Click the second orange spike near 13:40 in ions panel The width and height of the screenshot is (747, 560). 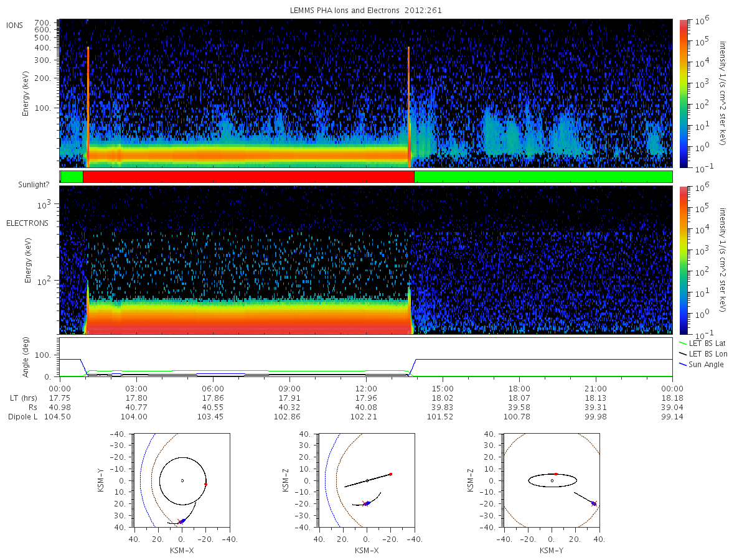point(409,106)
